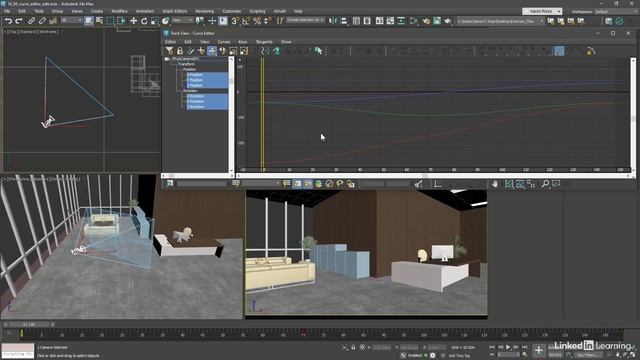Open the File menu
Viewport: 640px width, 360px height.
pyautogui.click(x=7, y=11)
